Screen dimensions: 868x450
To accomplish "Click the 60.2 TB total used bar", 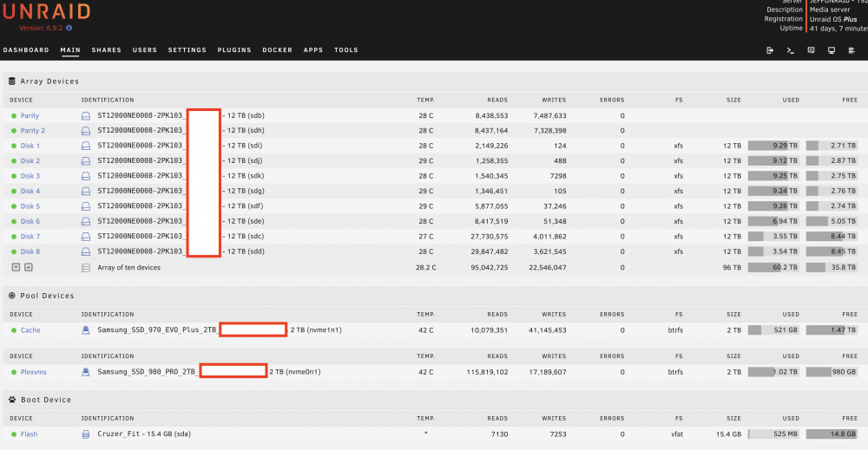I will coord(773,268).
